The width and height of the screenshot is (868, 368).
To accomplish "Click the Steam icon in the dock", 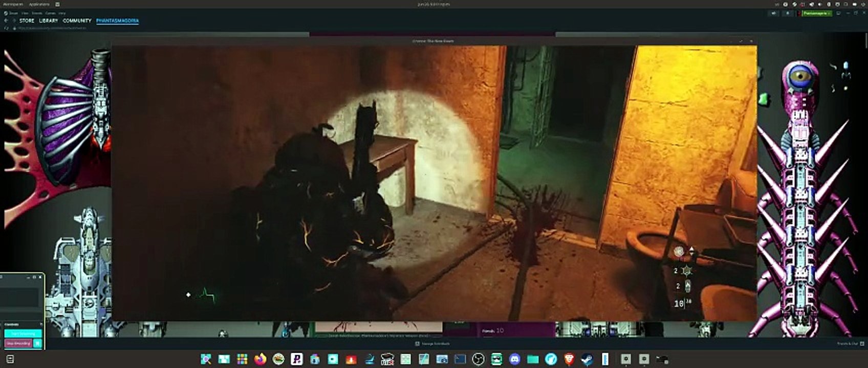I will click(x=587, y=359).
